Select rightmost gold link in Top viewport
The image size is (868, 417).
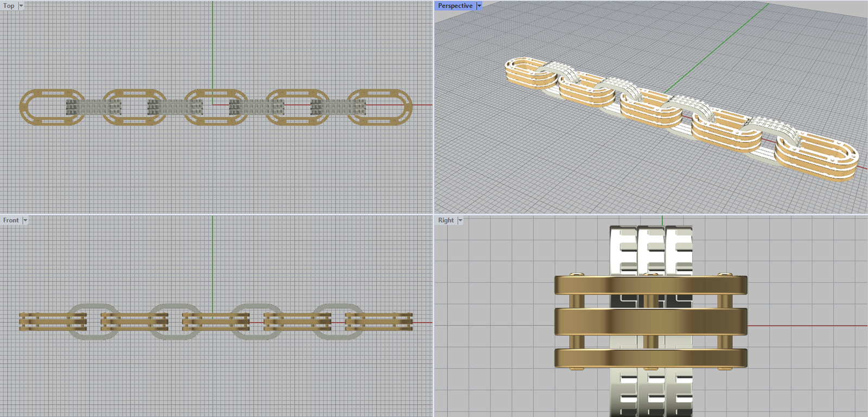pyautogui.click(x=407, y=107)
